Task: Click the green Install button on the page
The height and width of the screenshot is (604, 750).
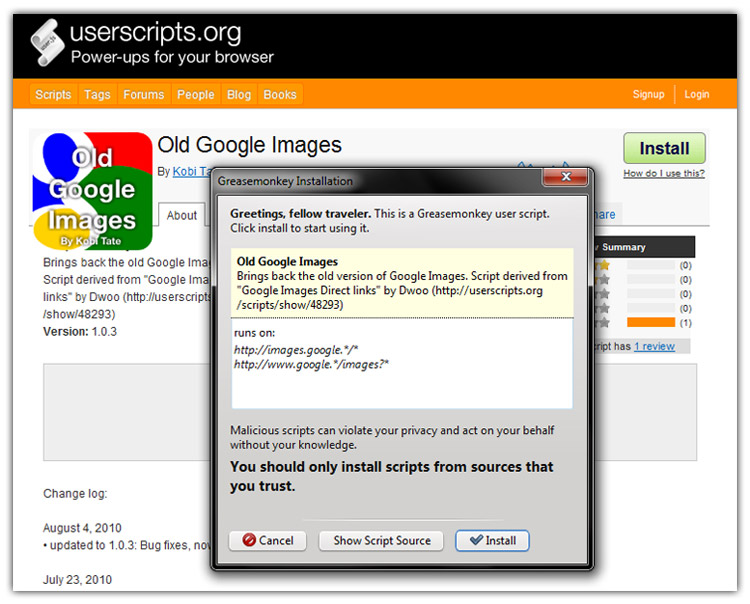Action: [664, 148]
